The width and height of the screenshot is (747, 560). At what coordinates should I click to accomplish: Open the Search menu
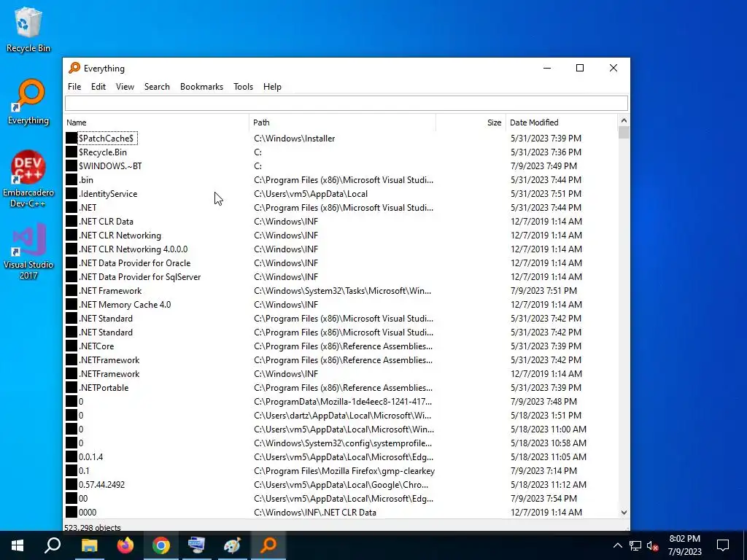[157, 87]
